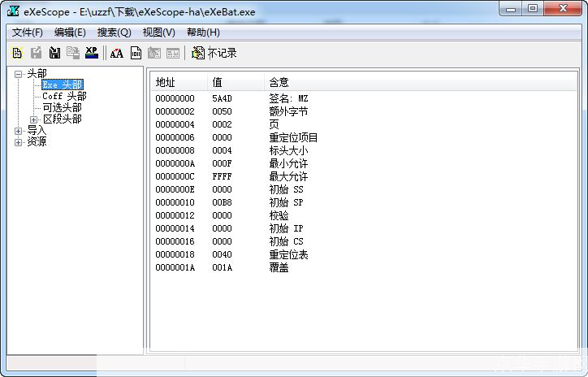Screen dimensions: 588x377
Task: Click the eXeScope title bar app icon
Action: tap(13, 11)
